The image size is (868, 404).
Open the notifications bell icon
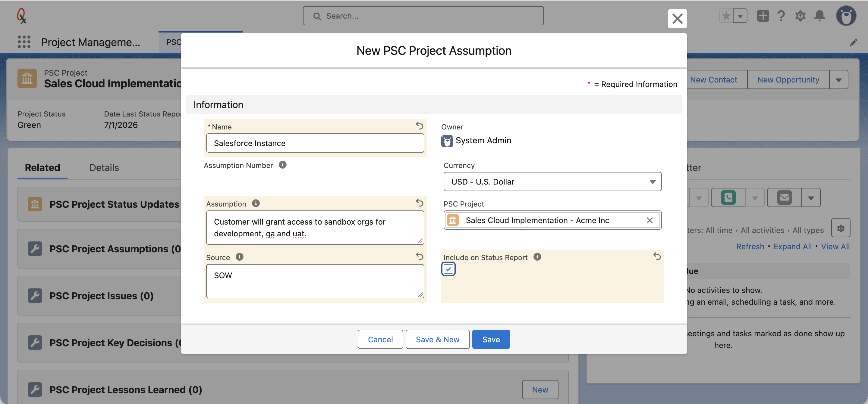(x=820, y=16)
